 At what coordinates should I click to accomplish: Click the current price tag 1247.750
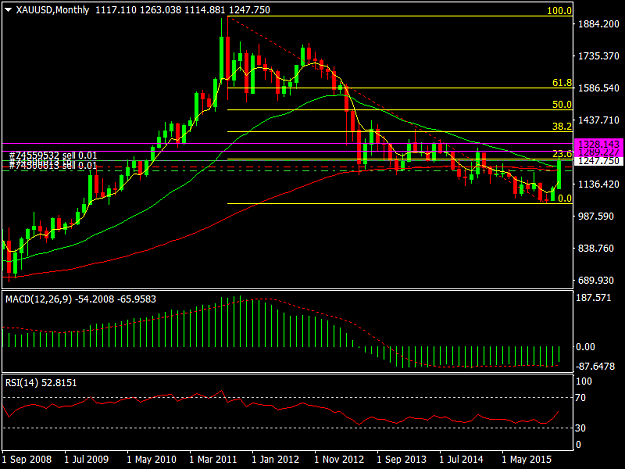tap(599, 161)
